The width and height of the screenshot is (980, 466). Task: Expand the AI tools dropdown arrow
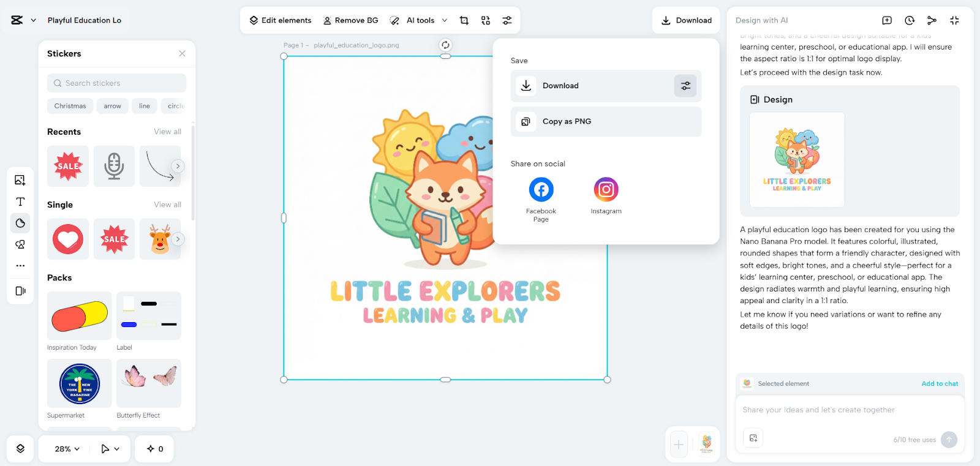tap(445, 20)
